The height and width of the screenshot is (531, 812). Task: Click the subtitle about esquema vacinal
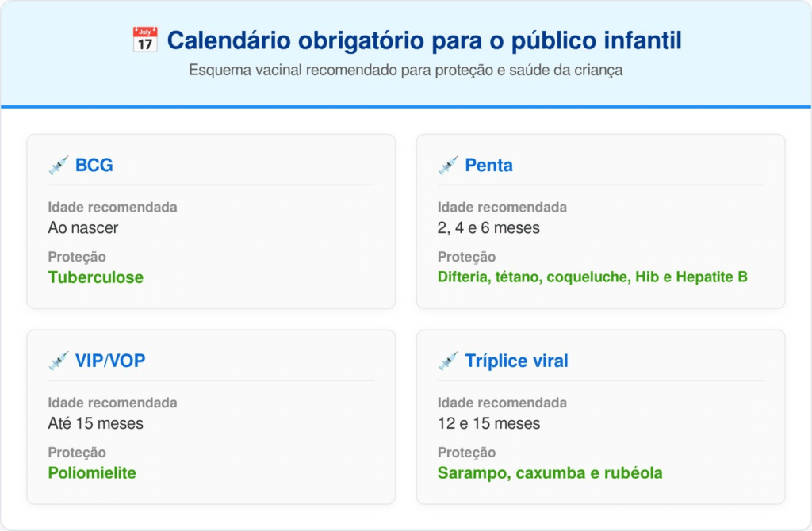[405, 71]
